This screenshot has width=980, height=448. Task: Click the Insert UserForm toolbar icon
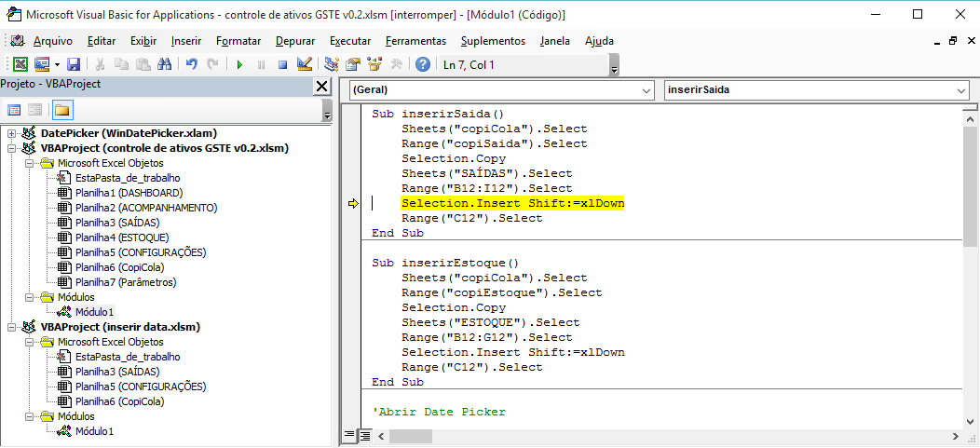(42, 64)
